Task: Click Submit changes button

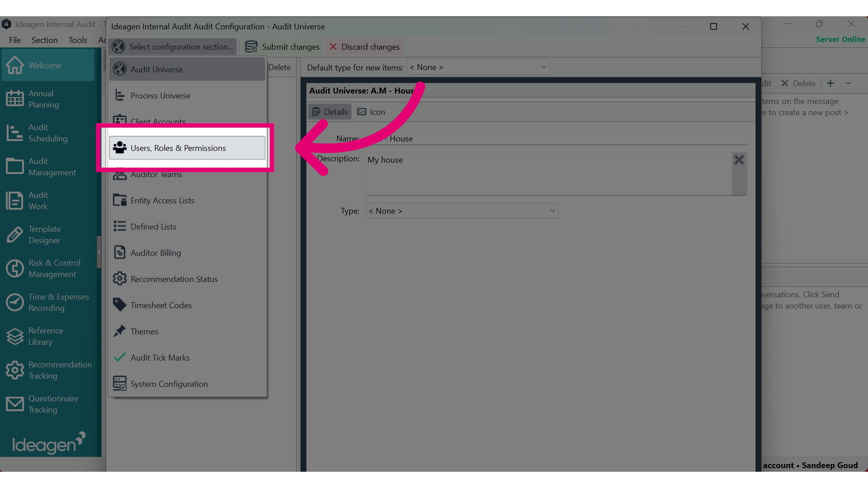Action: [282, 47]
